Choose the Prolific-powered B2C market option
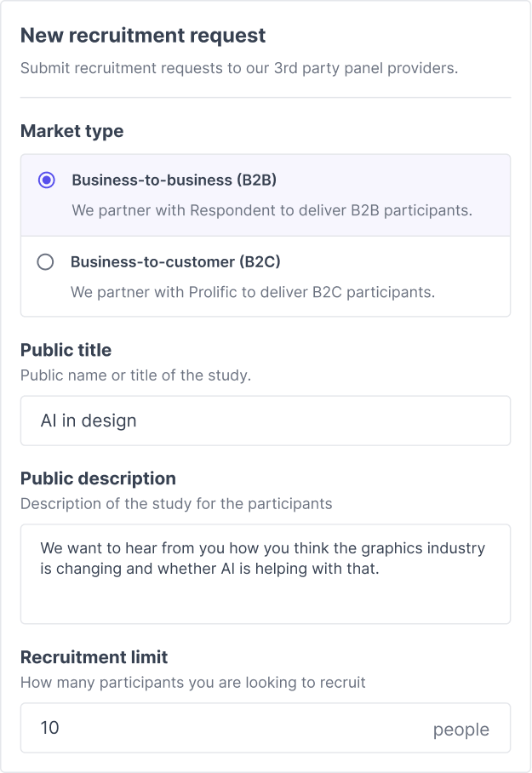 [x=255, y=276]
